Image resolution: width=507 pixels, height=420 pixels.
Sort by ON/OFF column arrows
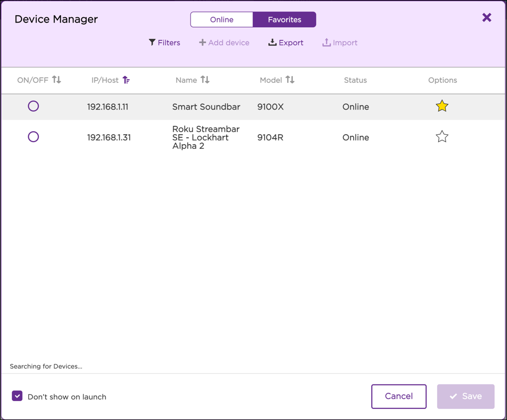57,80
